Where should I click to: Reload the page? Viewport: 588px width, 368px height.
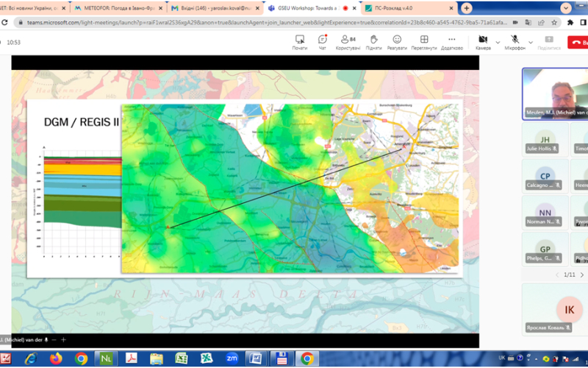(x=4, y=23)
